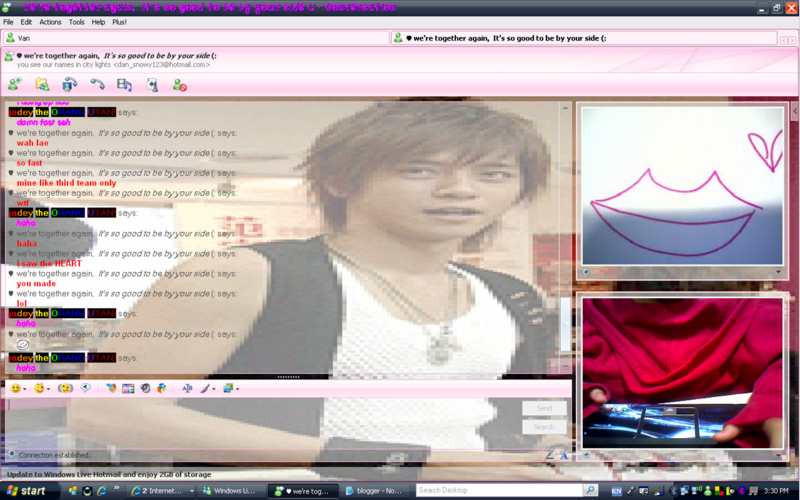Image resolution: width=800 pixels, height=500 pixels.
Task: Send a nudge to the contact
Action: 65,388
